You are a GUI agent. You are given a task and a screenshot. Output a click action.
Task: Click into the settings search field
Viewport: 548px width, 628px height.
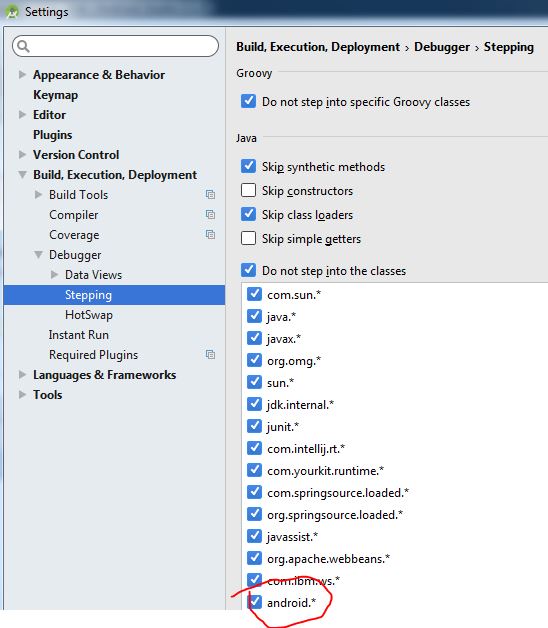click(x=115, y=46)
